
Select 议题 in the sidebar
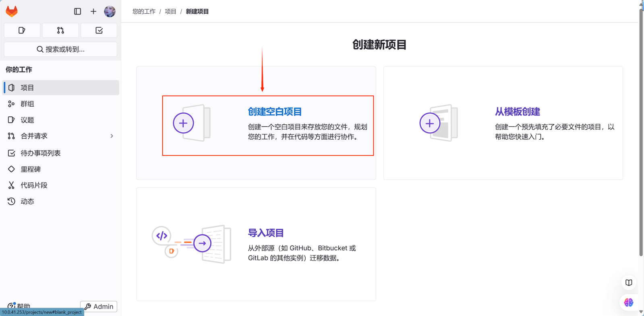point(61,120)
